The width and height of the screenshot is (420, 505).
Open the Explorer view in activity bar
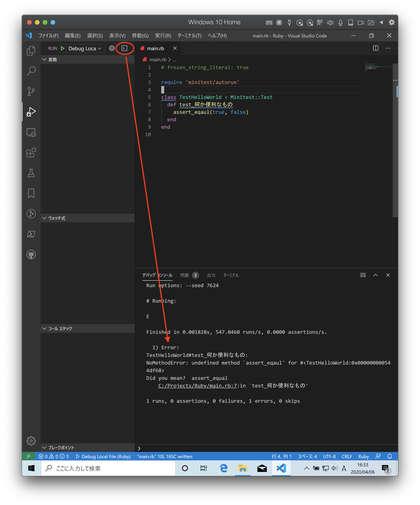pos(31,51)
